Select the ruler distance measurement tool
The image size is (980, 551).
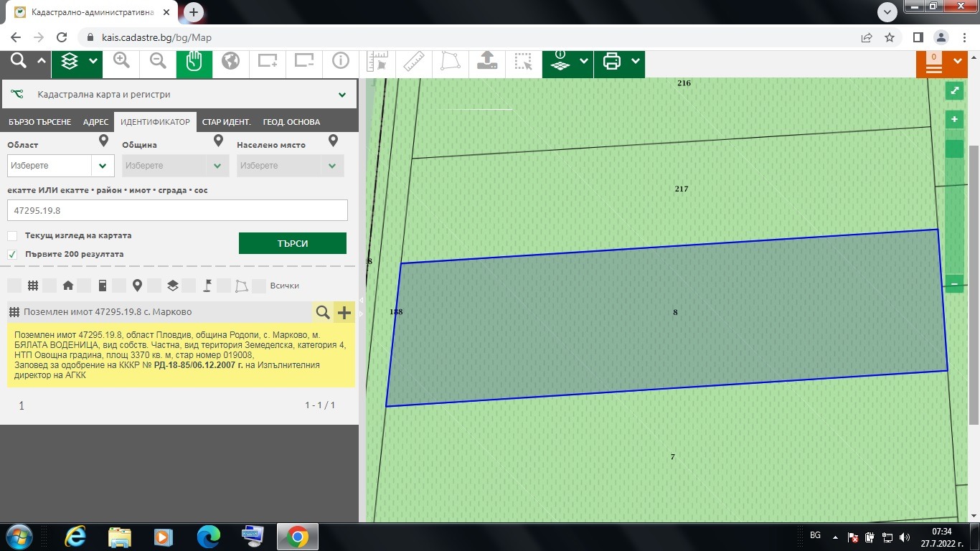click(x=414, y=62)
